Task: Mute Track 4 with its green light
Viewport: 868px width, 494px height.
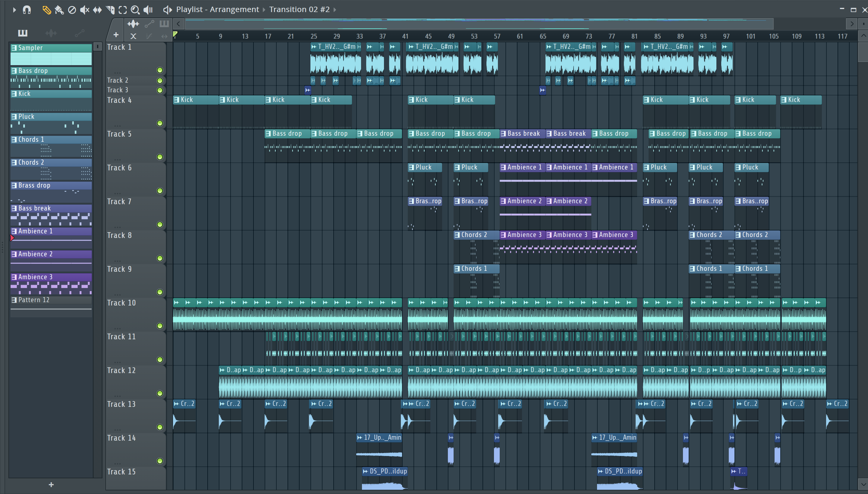Action: [x=160, y=123]
